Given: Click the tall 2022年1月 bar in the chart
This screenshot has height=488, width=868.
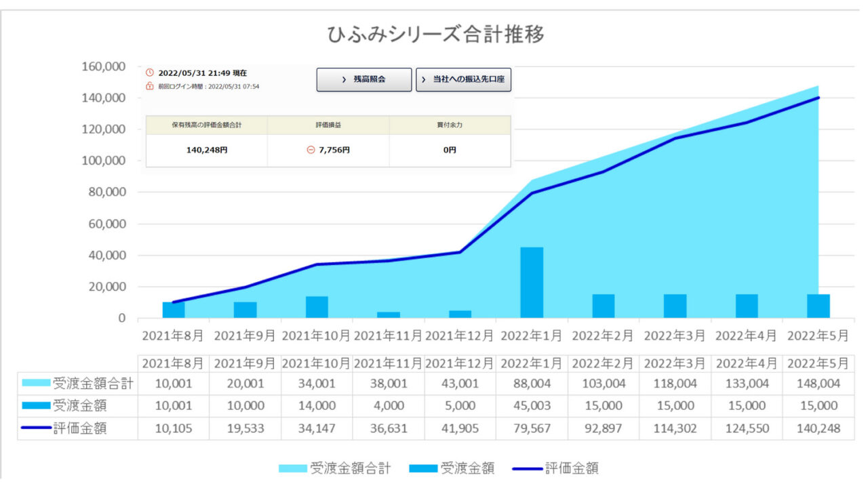Looking at the screenshot, I should click(x=532, y=283).
